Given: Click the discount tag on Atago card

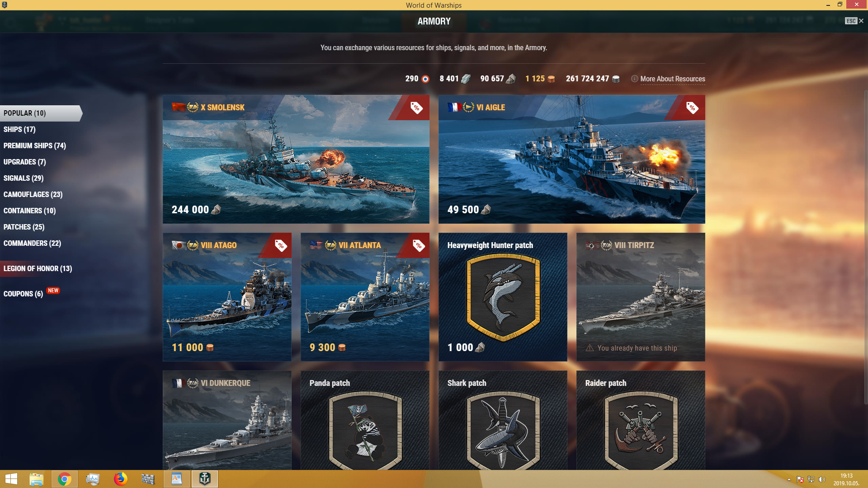Looking at the screenshot, I should click(281, 245).
